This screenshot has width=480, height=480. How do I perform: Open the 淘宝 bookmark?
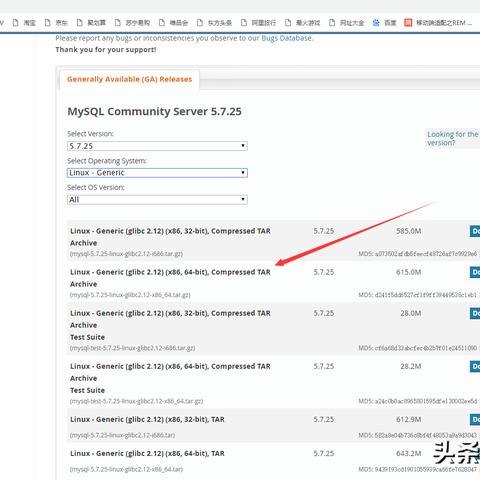point(24,23)
